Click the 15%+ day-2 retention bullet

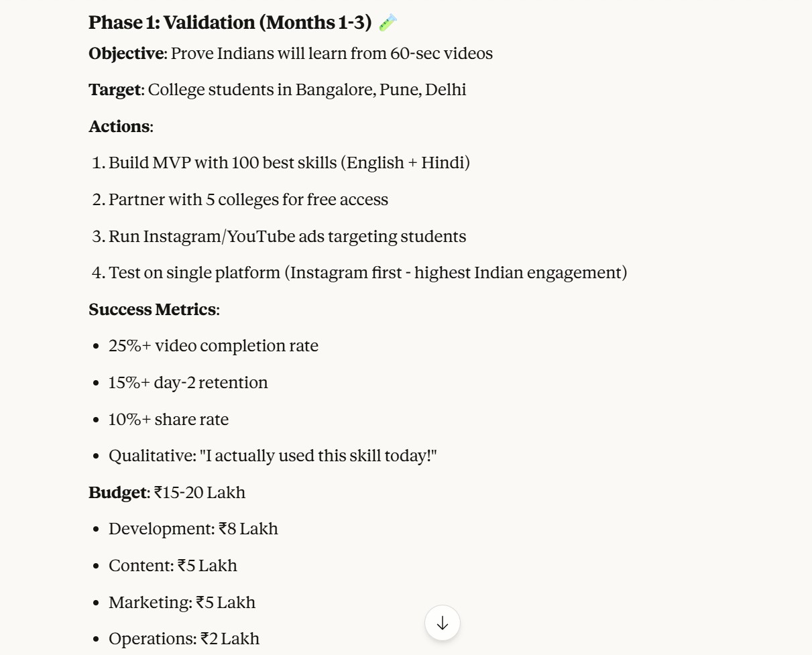coord(188,383)
